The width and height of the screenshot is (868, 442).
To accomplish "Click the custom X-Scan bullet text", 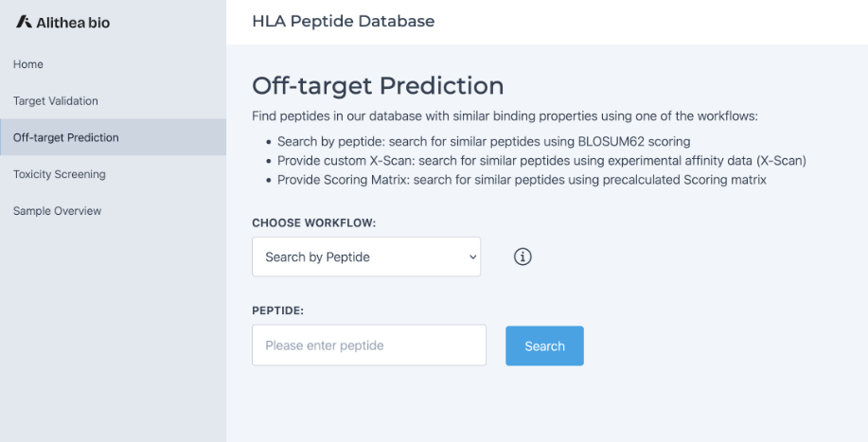I will pyautogui.click(x=541, y=160).
